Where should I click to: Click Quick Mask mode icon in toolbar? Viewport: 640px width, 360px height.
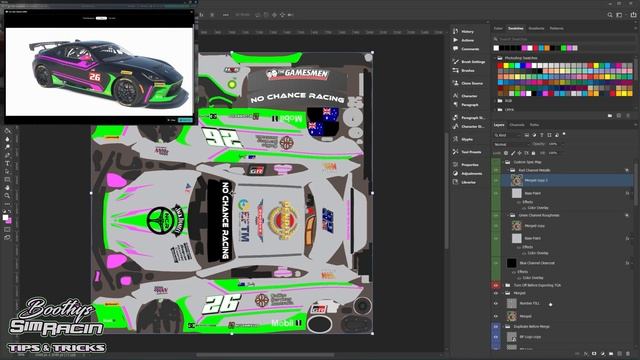click(x=7, y=229)
